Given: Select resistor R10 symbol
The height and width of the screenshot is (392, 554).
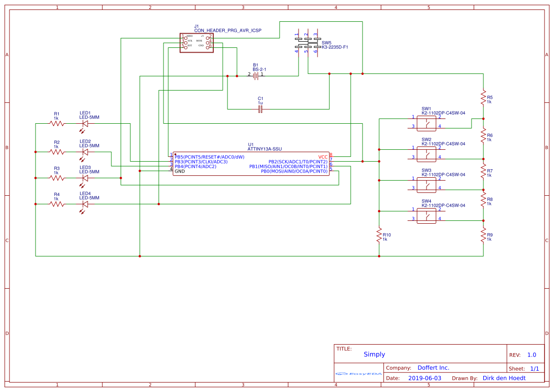Looking at the screenshot, I should coord(379,236).
